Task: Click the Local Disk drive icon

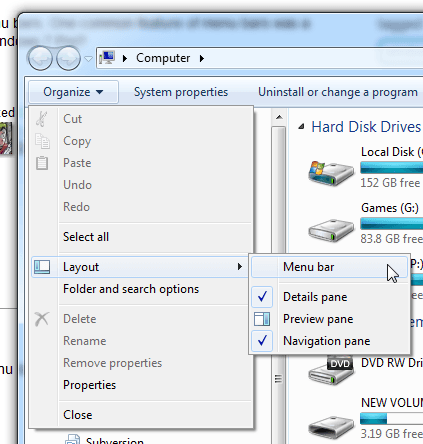Action: coord(331,172)
